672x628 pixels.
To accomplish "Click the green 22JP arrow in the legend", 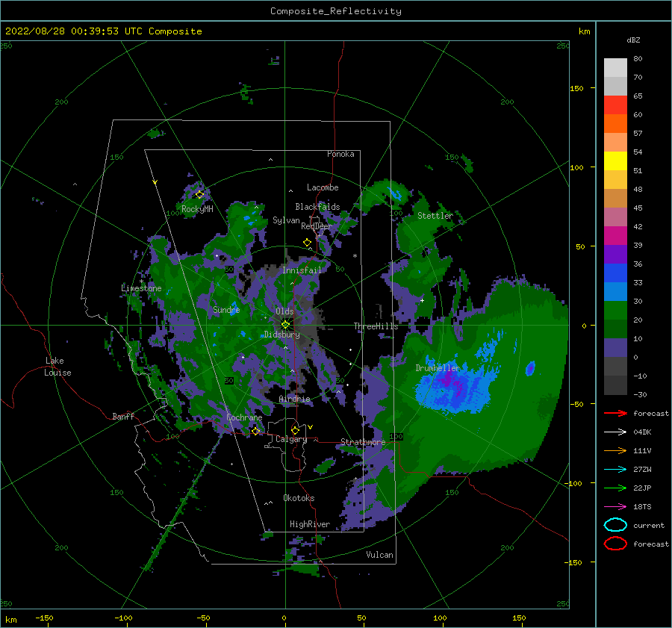I will coord(615,488).
